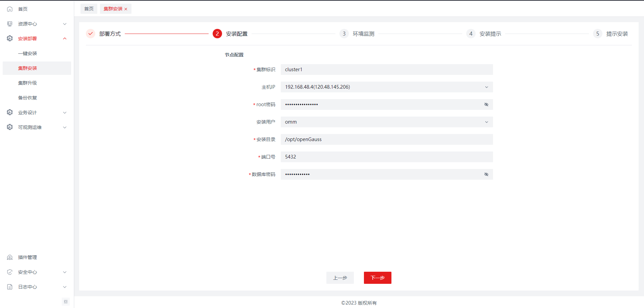Click the 业务设计 gear icon
Viewport: 644px width, 308px height.
(x=10, y=113)
